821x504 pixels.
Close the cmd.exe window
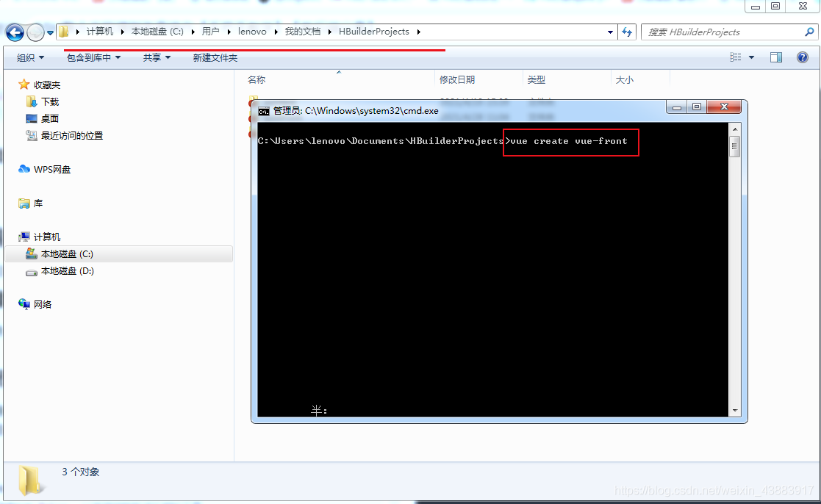(724, 107)
